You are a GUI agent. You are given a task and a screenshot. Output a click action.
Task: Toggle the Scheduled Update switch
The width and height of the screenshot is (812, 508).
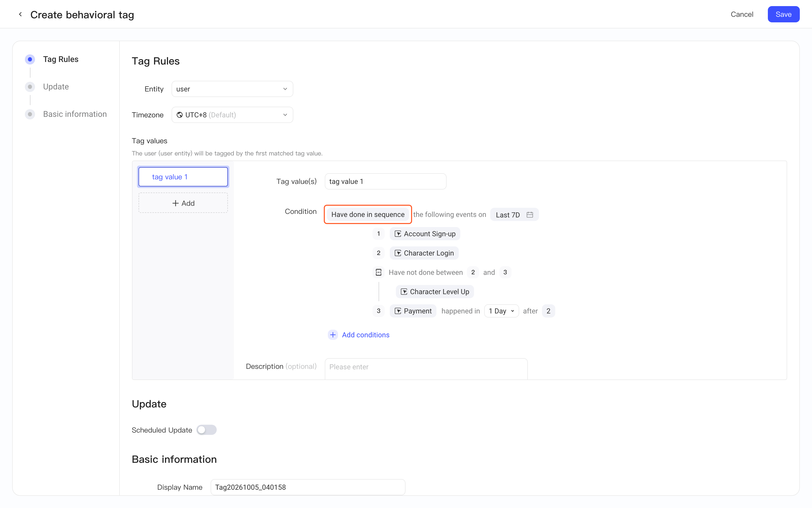pos(206,430)
